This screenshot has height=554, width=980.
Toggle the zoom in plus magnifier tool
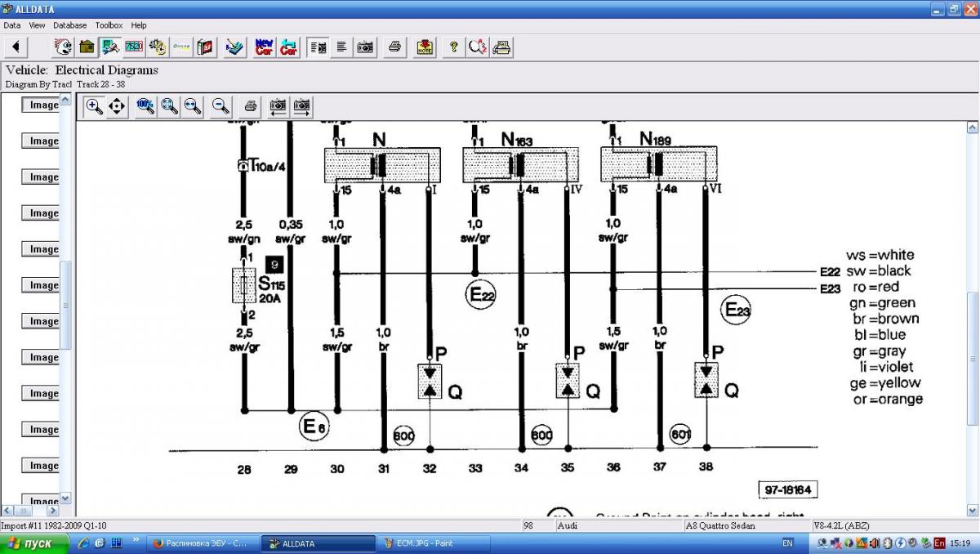(x=94, y=106)
